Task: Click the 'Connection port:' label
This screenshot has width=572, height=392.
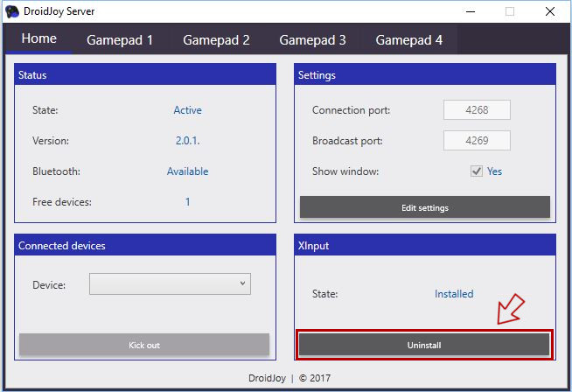Action: 351,110
